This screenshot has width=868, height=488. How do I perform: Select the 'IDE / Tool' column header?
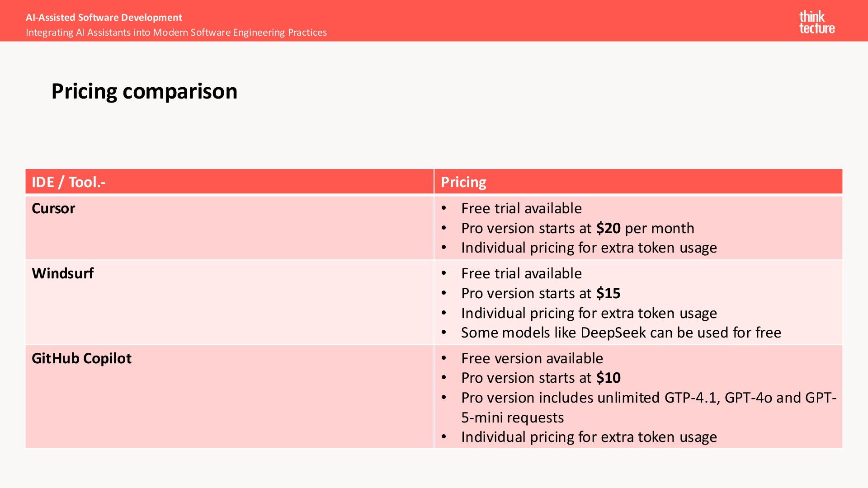pos(69,182)
